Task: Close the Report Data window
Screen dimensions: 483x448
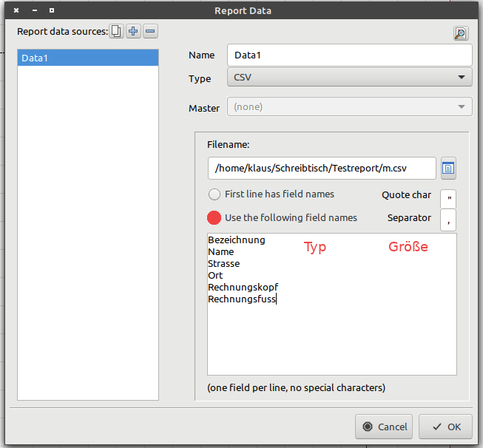Action: tap(16, 10)
